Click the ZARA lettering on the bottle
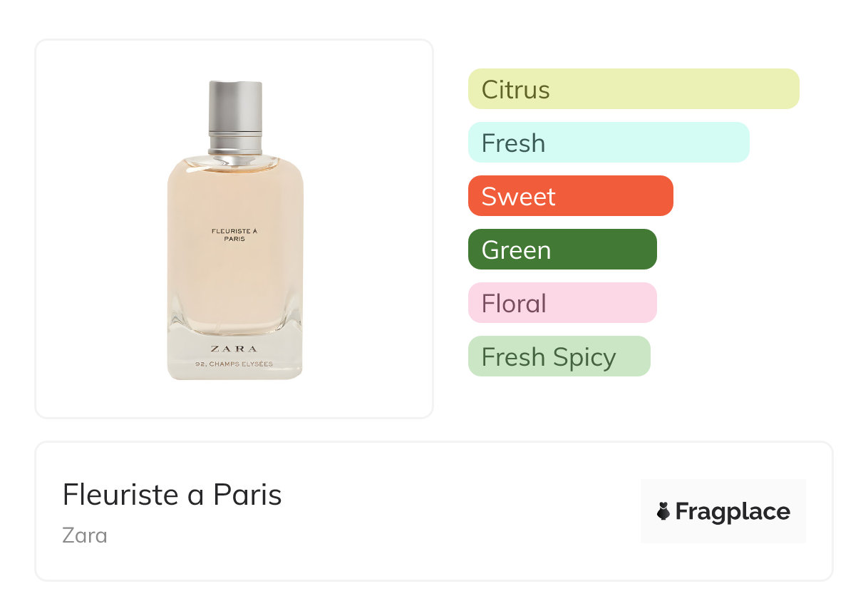Screen dimensions: 868x616 (234, 349)
